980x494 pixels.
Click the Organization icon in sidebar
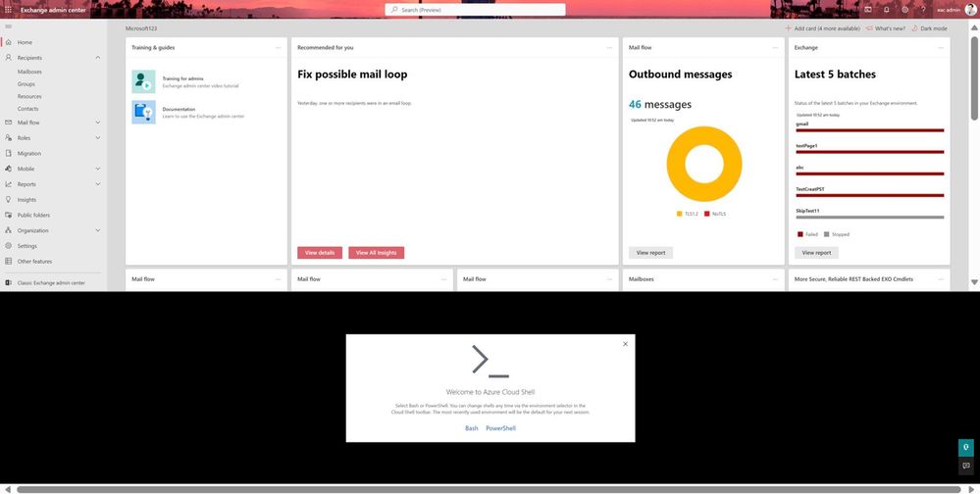[8, 230]
